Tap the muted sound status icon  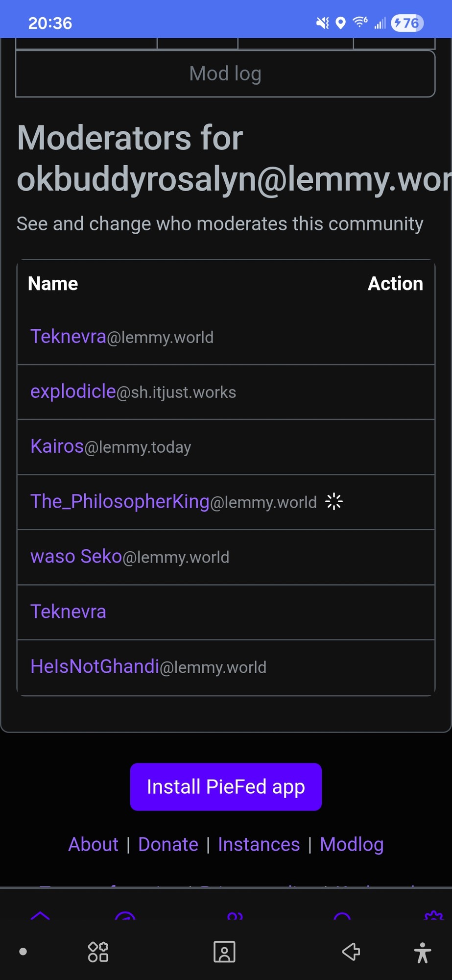(x=322, y=23)
